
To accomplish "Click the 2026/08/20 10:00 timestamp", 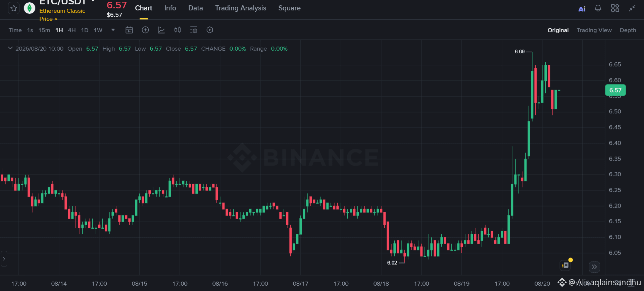I will click(39, 49).
